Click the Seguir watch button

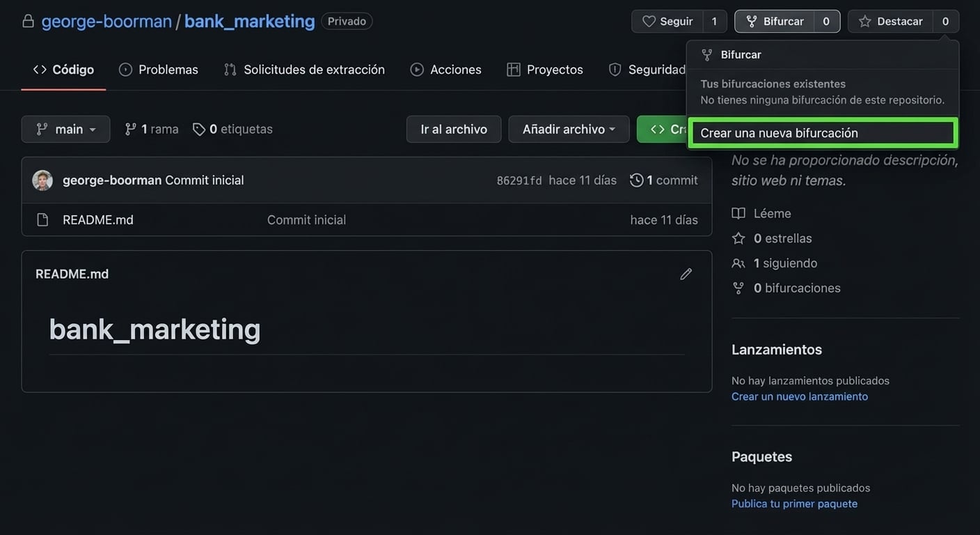point(667,22)
